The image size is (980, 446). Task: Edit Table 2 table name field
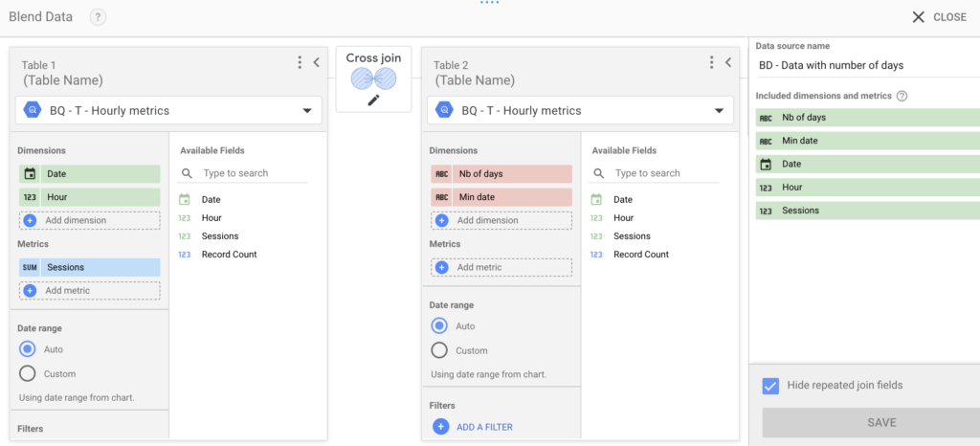pyautogui.click(x=475, y=80)
